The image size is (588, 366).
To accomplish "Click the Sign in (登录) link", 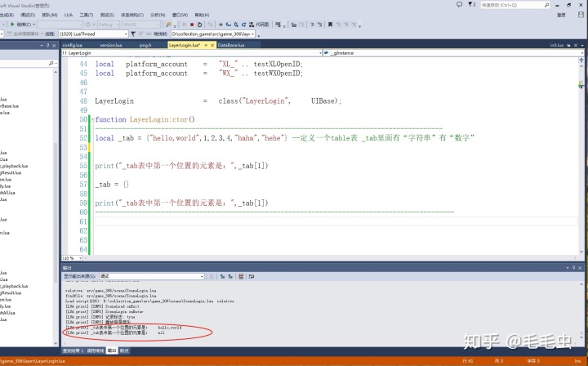I will (561, 15).
